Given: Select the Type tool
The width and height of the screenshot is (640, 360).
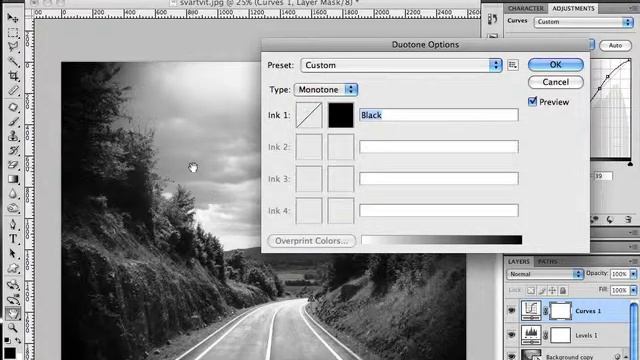Looking at the screenshot, I should coord(13,239).
